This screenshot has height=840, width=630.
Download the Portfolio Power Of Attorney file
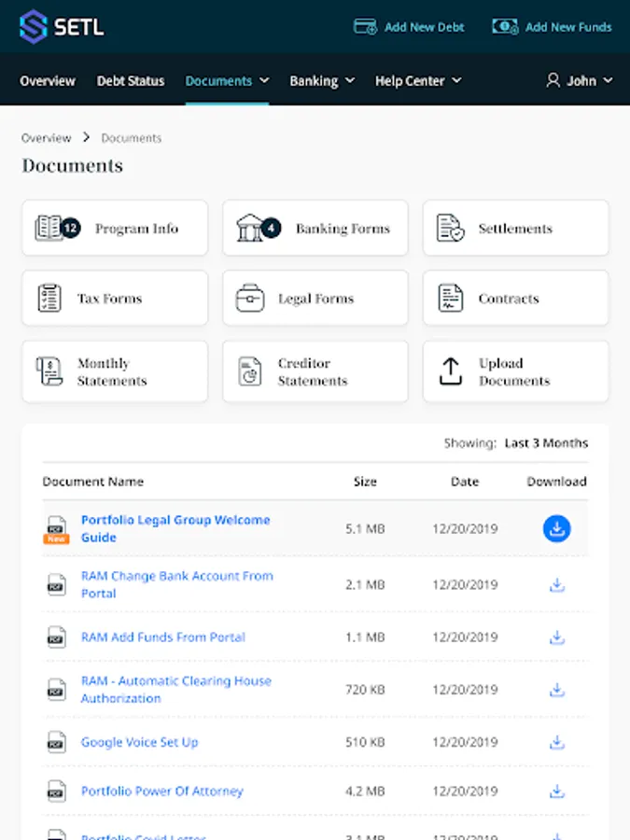click(x=557, y=791)
